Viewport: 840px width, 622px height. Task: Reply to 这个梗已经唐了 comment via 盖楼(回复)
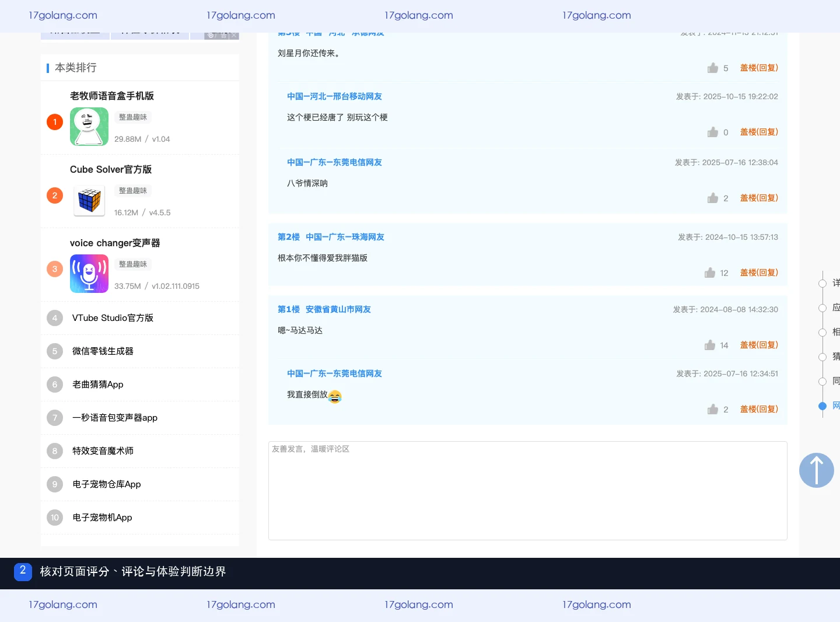click(759, 132)
